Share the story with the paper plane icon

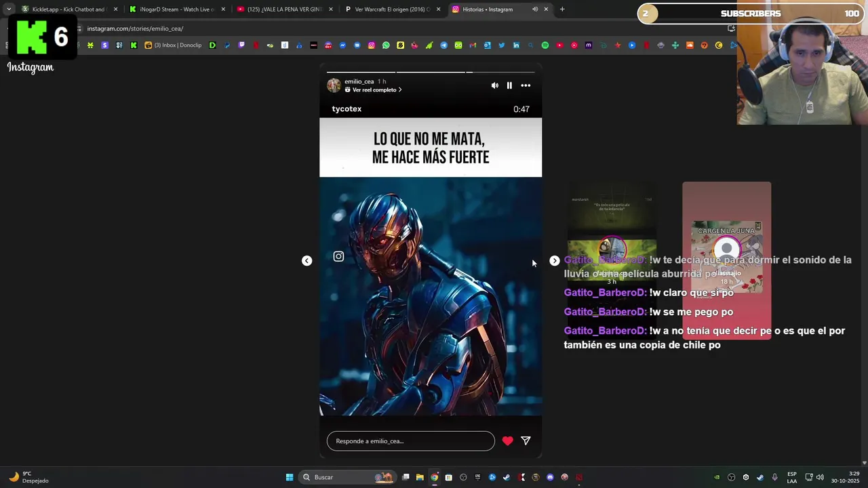click(x=526, y=441)
